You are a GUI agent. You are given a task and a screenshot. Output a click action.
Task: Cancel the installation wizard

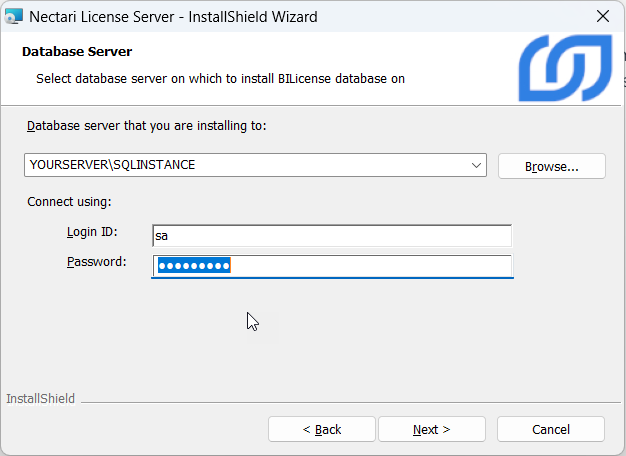click(x=550, y=429)
